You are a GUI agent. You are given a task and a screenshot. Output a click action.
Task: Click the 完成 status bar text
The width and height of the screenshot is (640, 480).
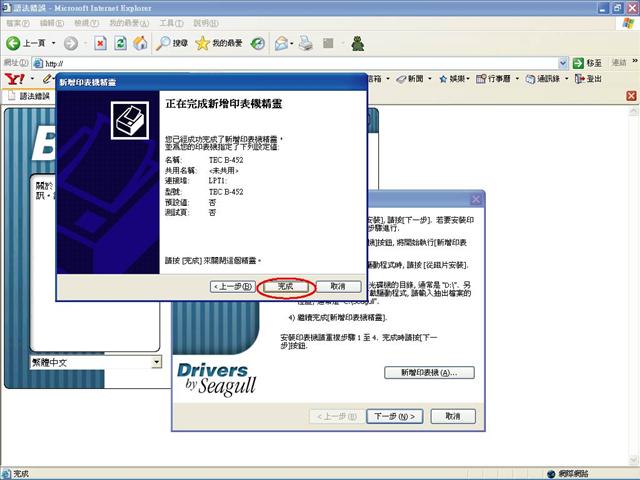click(21, 473)
